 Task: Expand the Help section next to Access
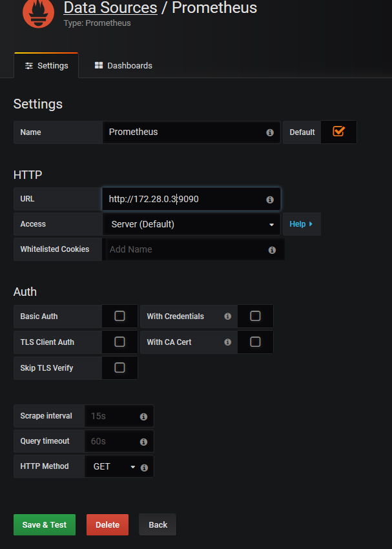302,224
